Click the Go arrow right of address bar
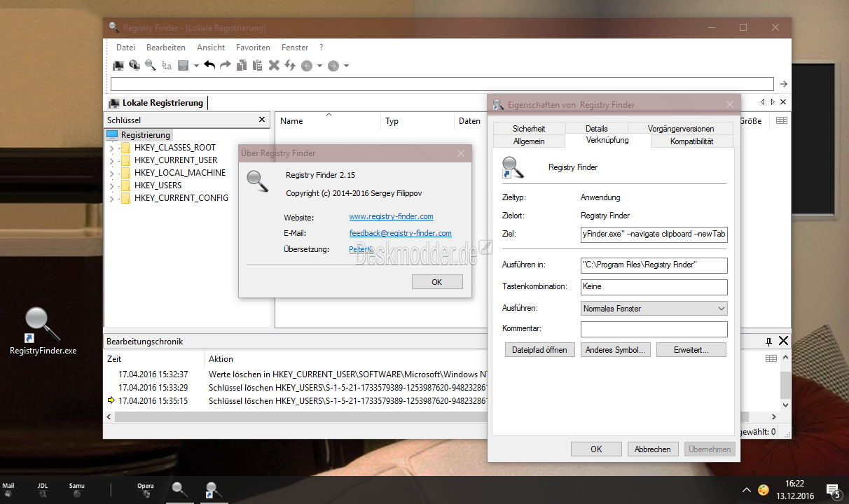The width and height of the screenshot is (849, 504). (x=784, y=84)
